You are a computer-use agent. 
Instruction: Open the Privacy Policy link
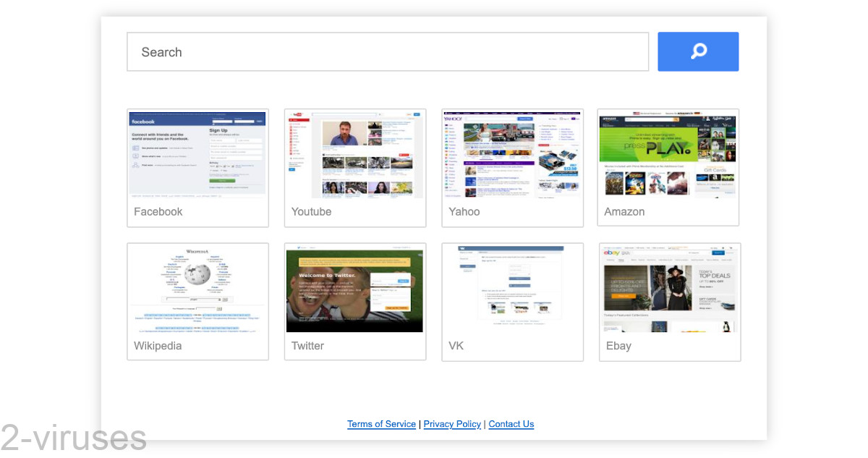(x=452, y=424)
